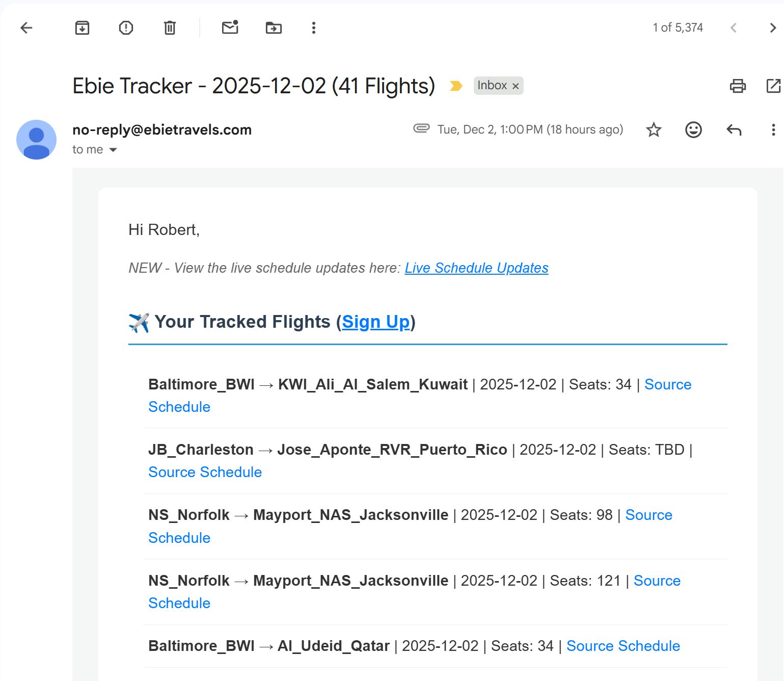Report this email as spam
The height and width of the screenshot is (681, 784).
126,28
